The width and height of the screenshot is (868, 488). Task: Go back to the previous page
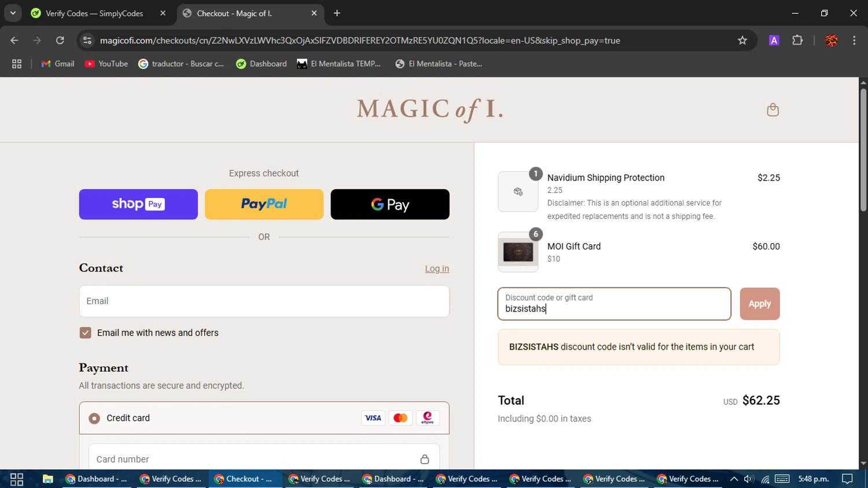(x=14, y=41)
